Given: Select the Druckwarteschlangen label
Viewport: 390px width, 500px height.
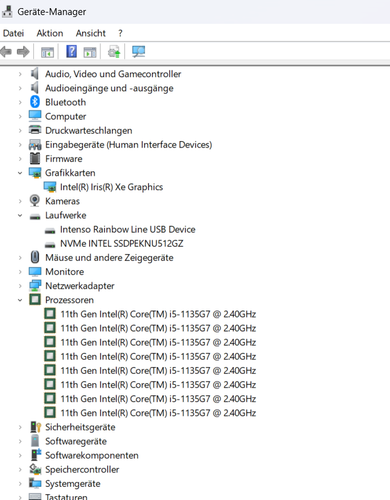Looking at the screenshot, I should 89,130.
